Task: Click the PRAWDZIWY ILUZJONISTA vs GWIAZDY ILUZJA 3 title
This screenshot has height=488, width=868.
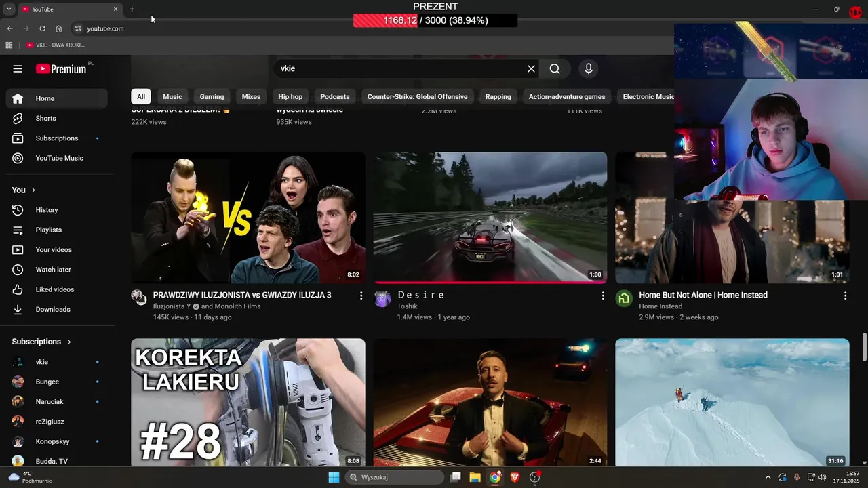Action: 242,295
